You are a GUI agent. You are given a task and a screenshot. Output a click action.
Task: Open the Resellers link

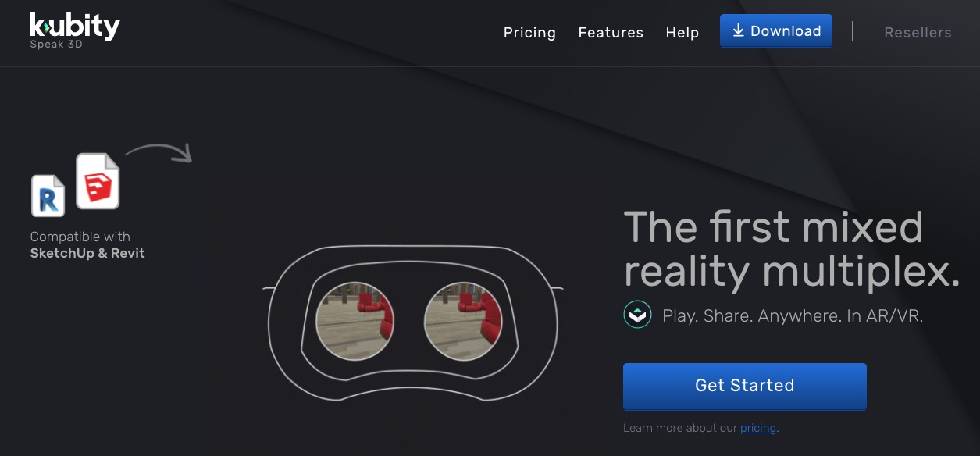point(918,33)
